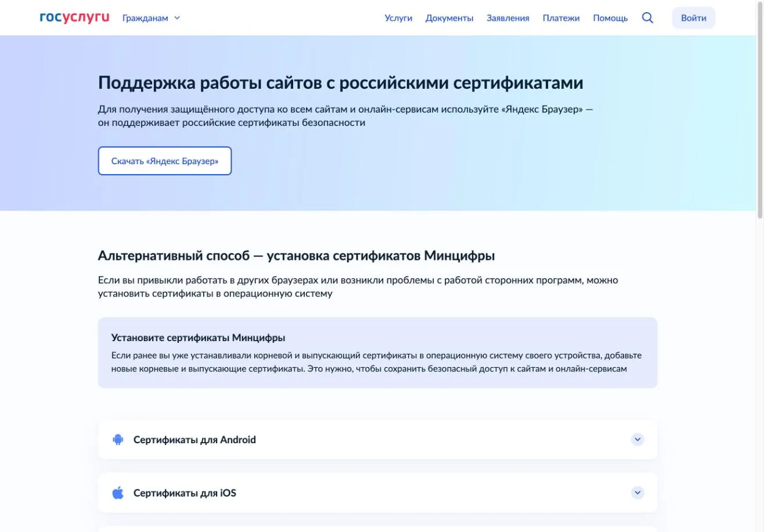Open the Услуги menu item
The width and height of the screenshot is (764, 532).
click(x=398, y=18)
